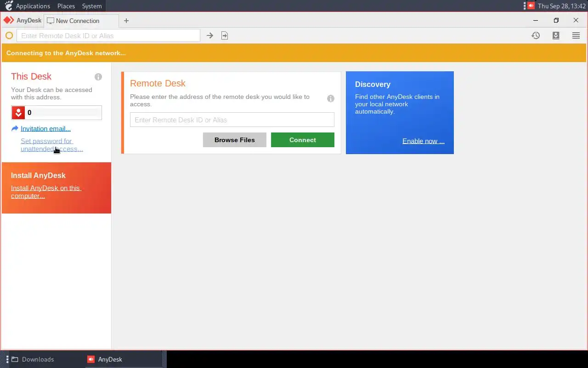Click the red AnyDesk ID icon

point(18,113)
